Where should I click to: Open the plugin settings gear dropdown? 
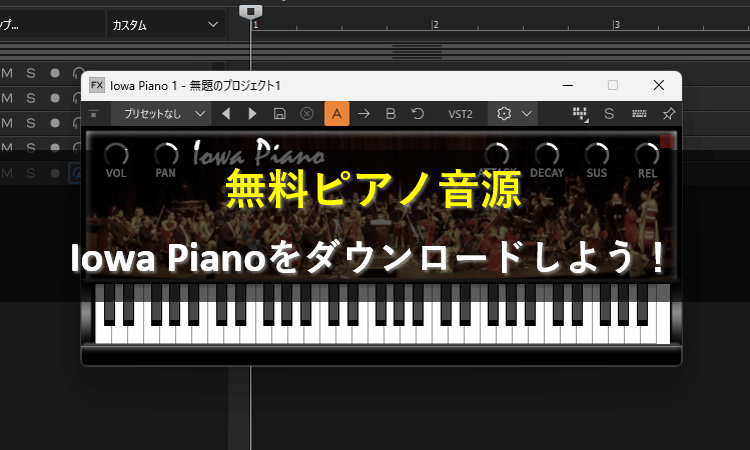pos(512,114)
